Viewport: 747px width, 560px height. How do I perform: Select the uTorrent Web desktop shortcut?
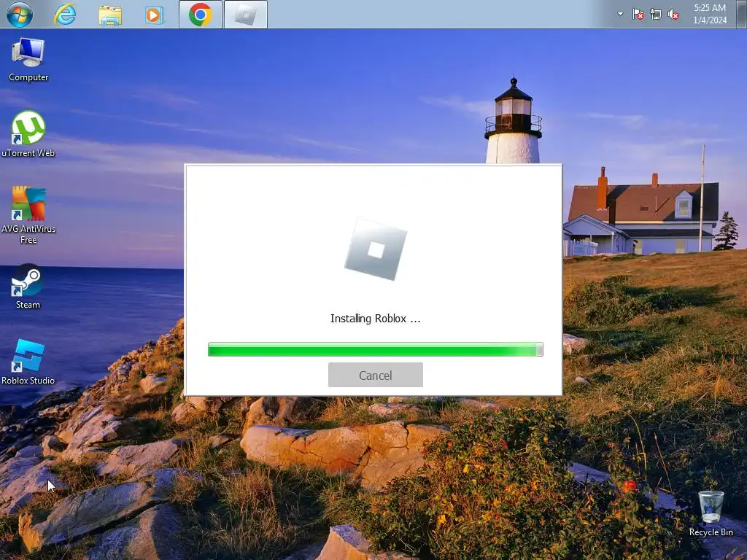click(x=28, y=134)
